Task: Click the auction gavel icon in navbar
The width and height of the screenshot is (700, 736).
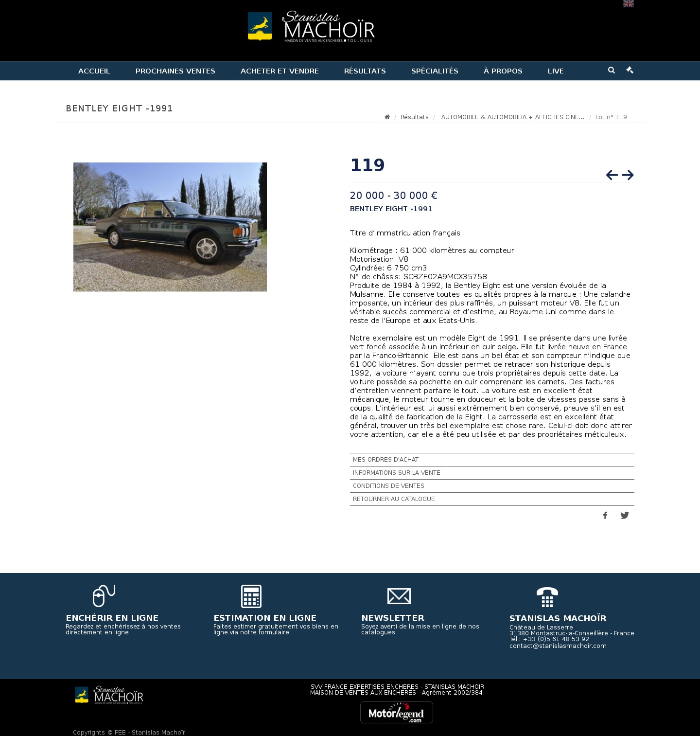Action: pyautogui.click(x=630, y=70)
